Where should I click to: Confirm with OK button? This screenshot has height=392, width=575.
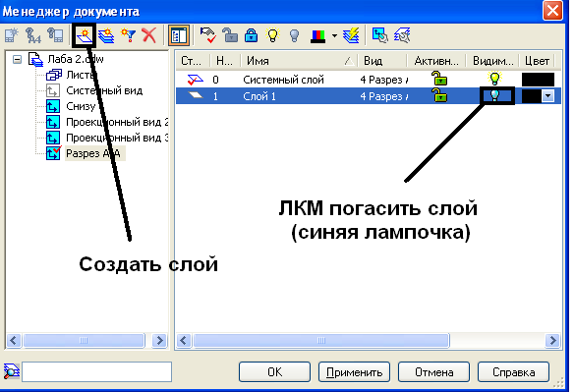coord(274,372)
